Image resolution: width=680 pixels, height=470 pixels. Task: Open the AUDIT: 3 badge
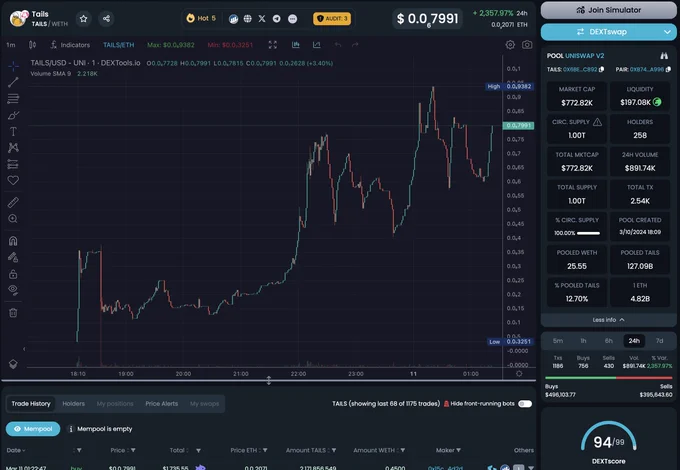click(x=332, y=19)
